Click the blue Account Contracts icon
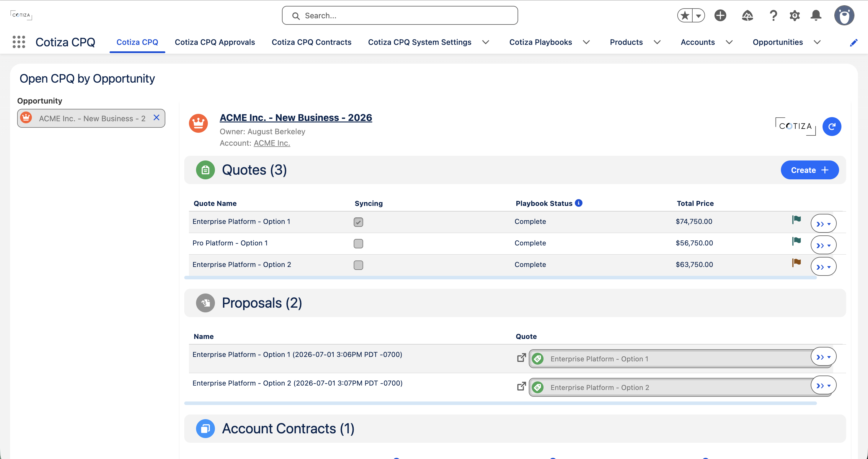This screenshot has width=868, height=459. pyautogui.click(x=205, y=429)
